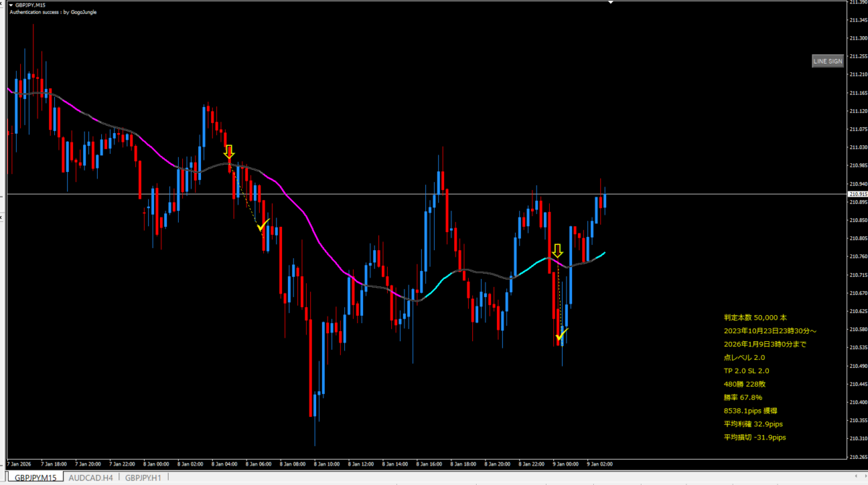Viewport: 868px width, 485px height.
Task: Click the yellow checkmark near the 9 Jan low
Action: point(561,334)
